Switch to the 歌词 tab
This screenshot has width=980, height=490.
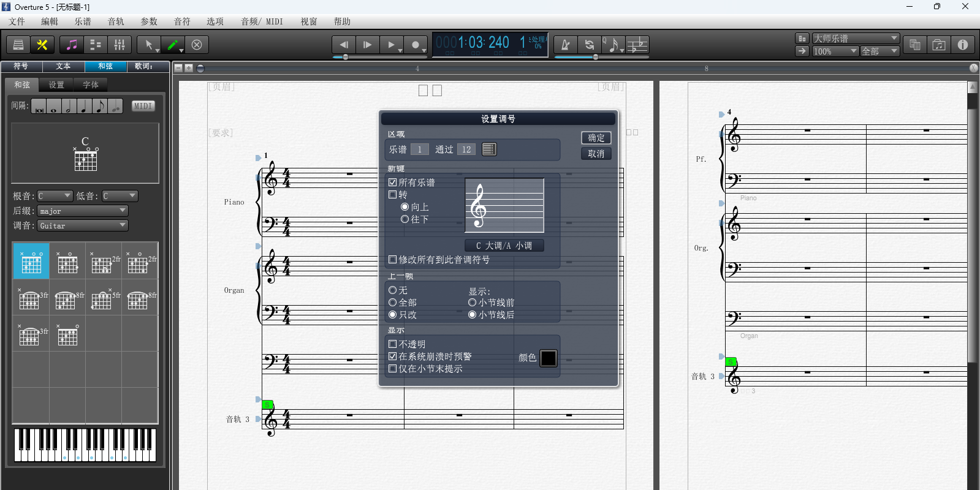pyautogui.click(x=143, y=66)
